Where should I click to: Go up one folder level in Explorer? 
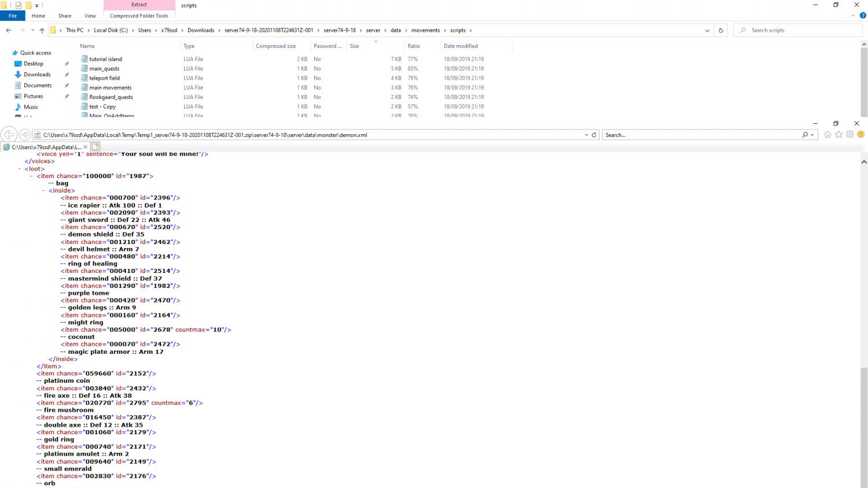tap(42, 31)
